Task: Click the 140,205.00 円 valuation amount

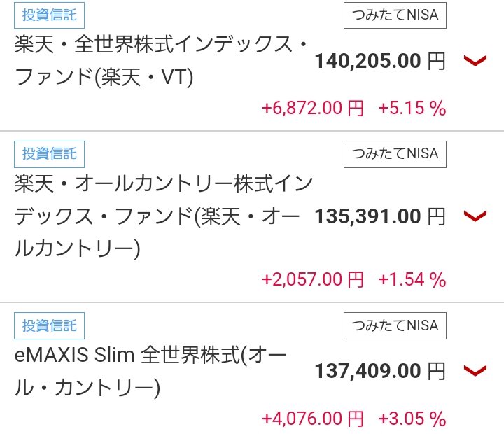Action: tap(380, 62)
